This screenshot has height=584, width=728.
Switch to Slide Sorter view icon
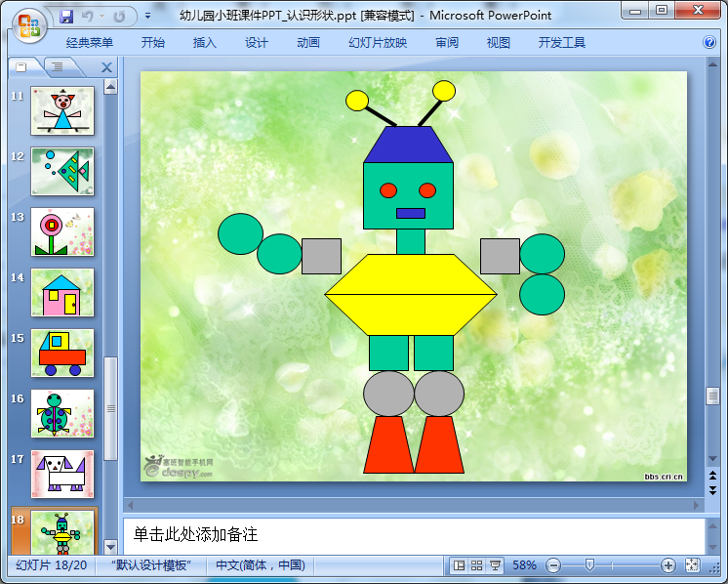pyautogui.click(x=477, y=565)
